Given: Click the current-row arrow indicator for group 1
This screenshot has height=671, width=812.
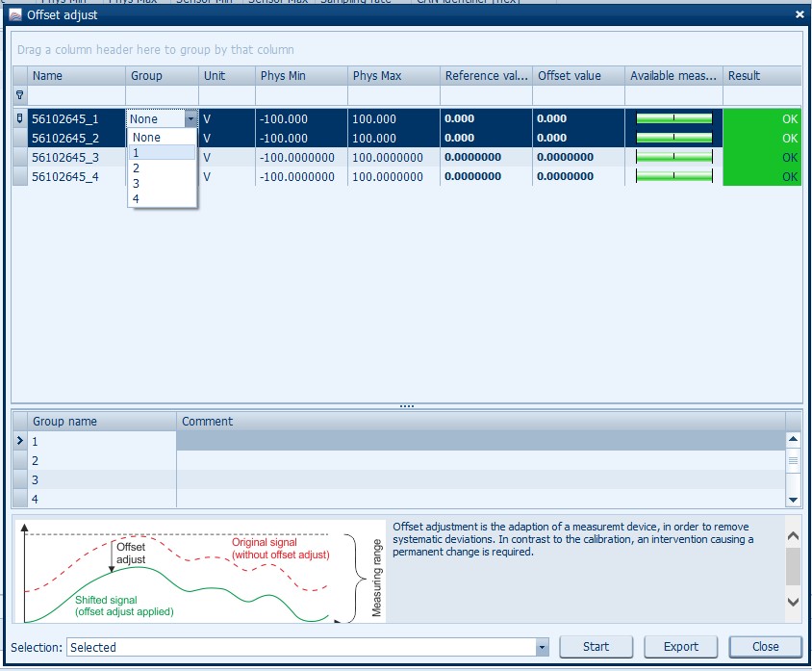Looking at the screenshot, I should pos(19,440).
